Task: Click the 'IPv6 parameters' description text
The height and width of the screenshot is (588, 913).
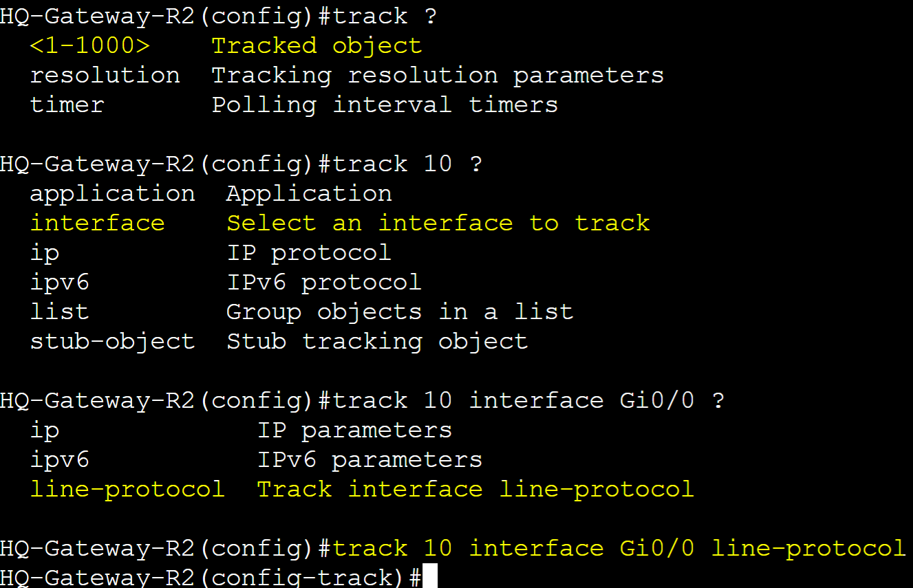Action: pos(369,459)
